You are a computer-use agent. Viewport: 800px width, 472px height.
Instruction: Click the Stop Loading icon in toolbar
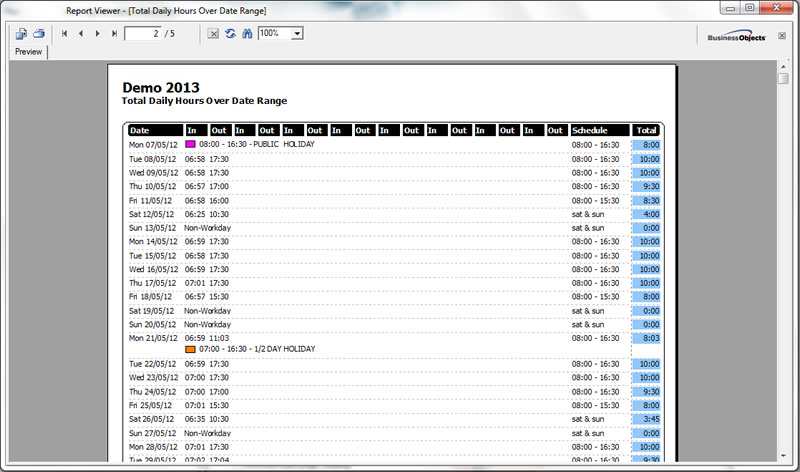213,34
